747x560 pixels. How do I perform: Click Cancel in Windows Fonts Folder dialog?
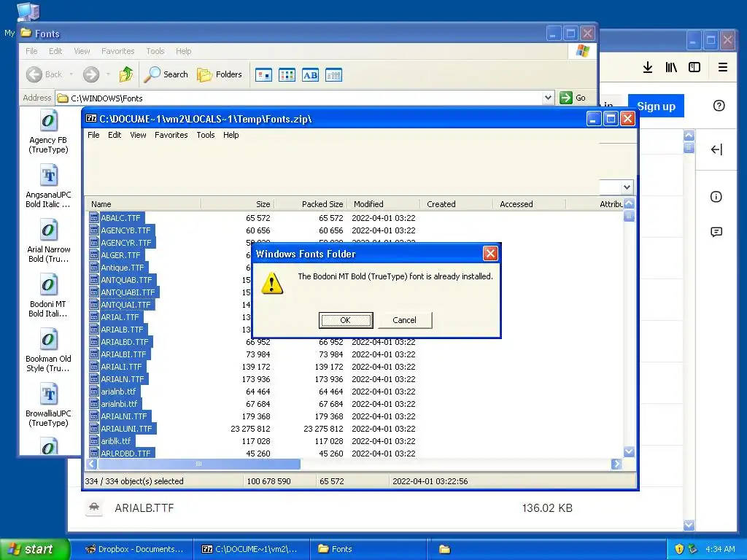pos(404,320)
